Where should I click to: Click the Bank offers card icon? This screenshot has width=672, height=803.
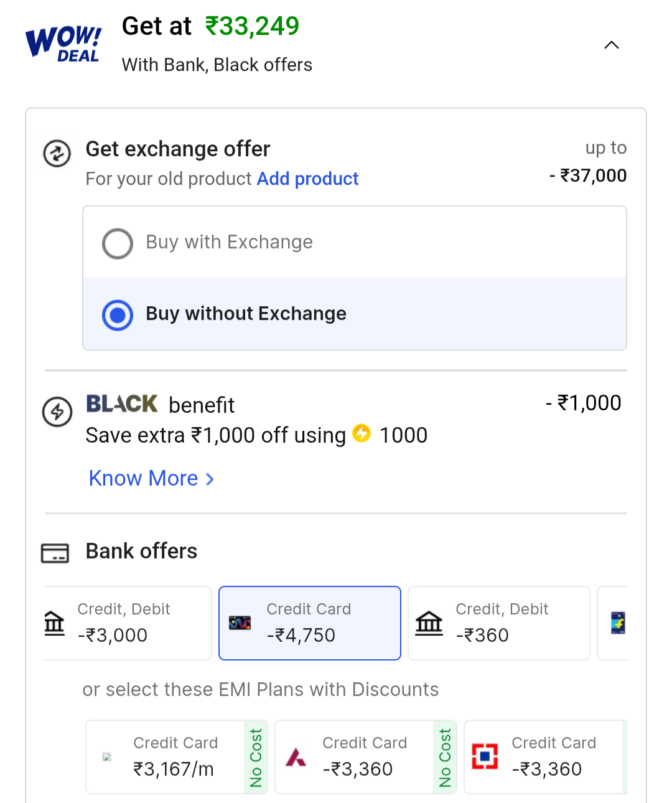(55, 553)
